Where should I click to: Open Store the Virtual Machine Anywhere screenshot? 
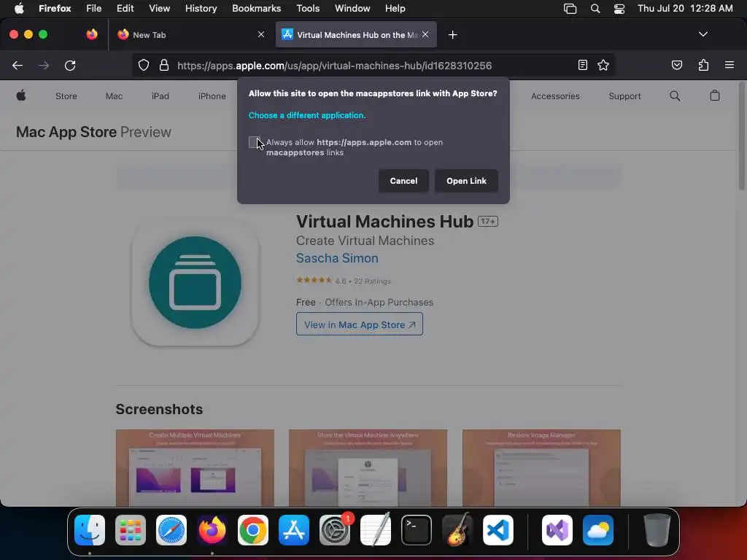tap(368, 467)
